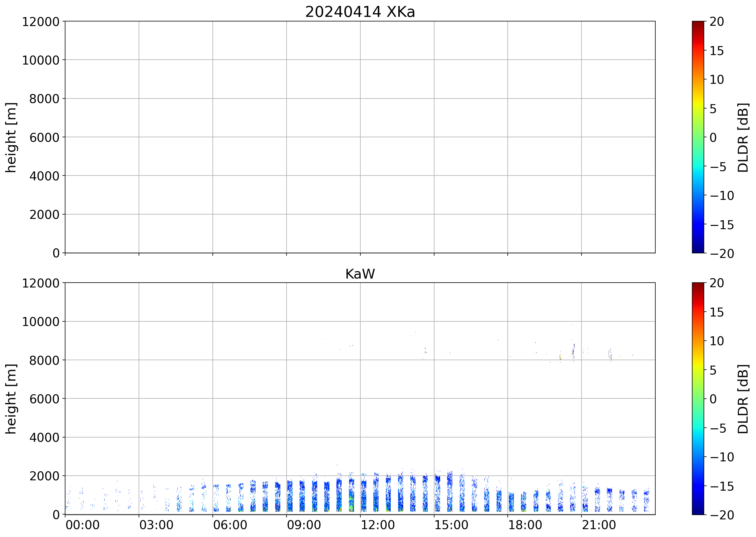Click the lower plot's 'height [m]' axis label
The image size is (756, 537).
pos(11,399)
